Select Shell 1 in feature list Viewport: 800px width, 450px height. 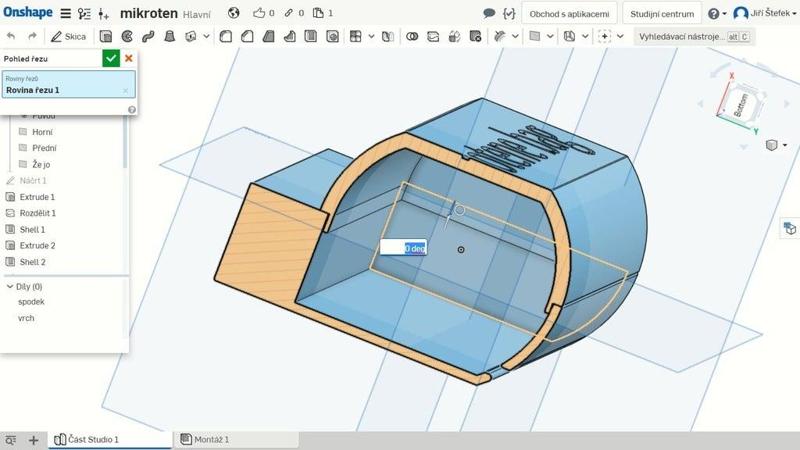coord(32,229)
